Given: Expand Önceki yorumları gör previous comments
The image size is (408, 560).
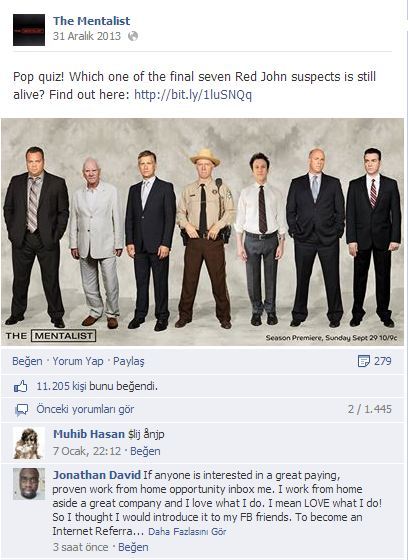Looking at the screenshot, I should [x=85, y=409].
